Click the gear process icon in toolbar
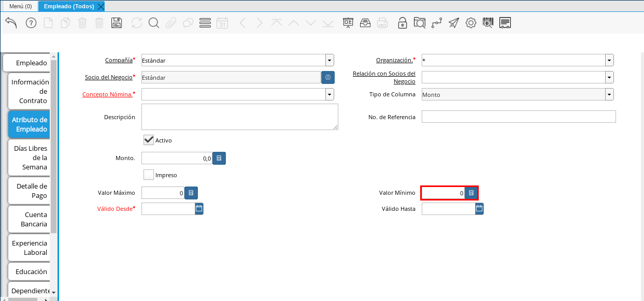This screenshot has height=301, width=644. pos(471,23)
